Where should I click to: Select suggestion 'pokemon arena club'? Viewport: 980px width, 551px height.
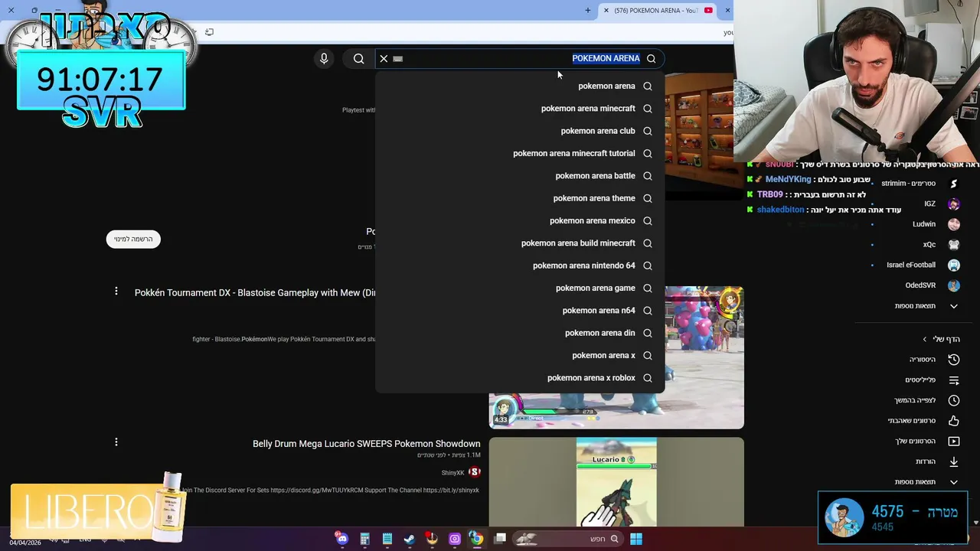tap(520, 131)
